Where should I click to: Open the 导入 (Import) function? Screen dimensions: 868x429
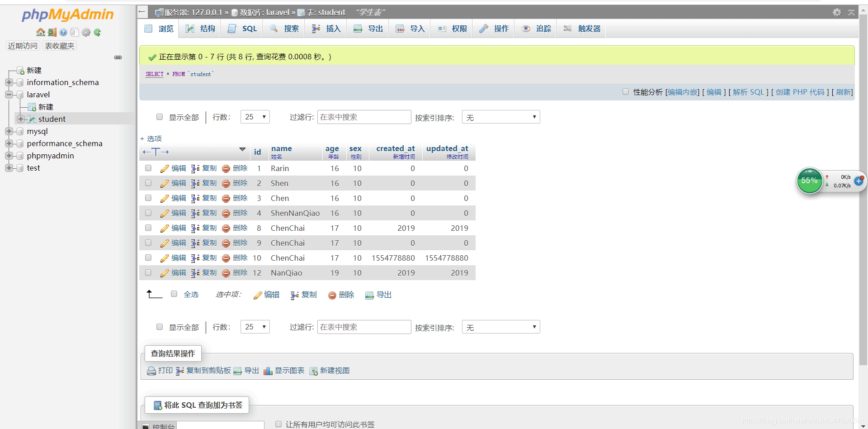[x=409, y=28]
